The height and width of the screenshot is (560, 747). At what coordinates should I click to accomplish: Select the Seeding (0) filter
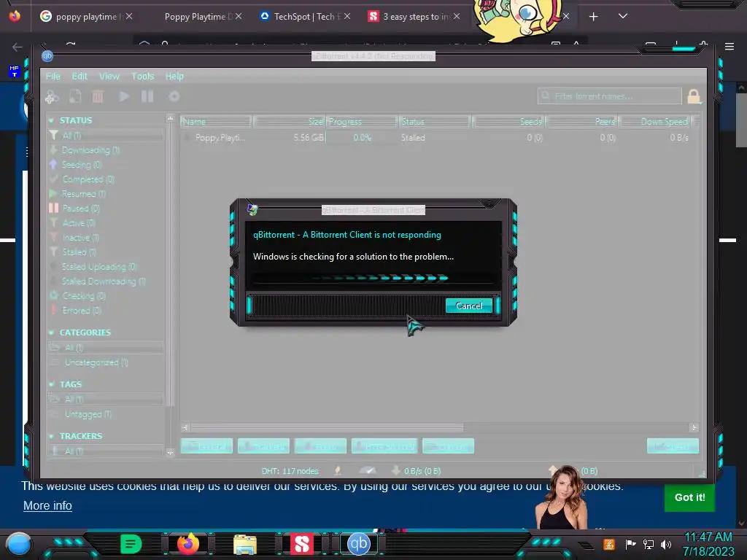pos(82,165)
